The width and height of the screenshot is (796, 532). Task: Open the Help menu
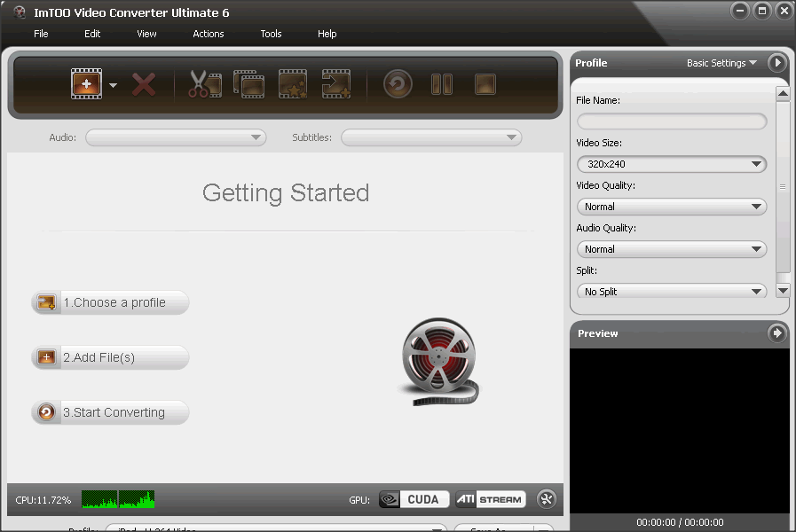tap(327, 34)
